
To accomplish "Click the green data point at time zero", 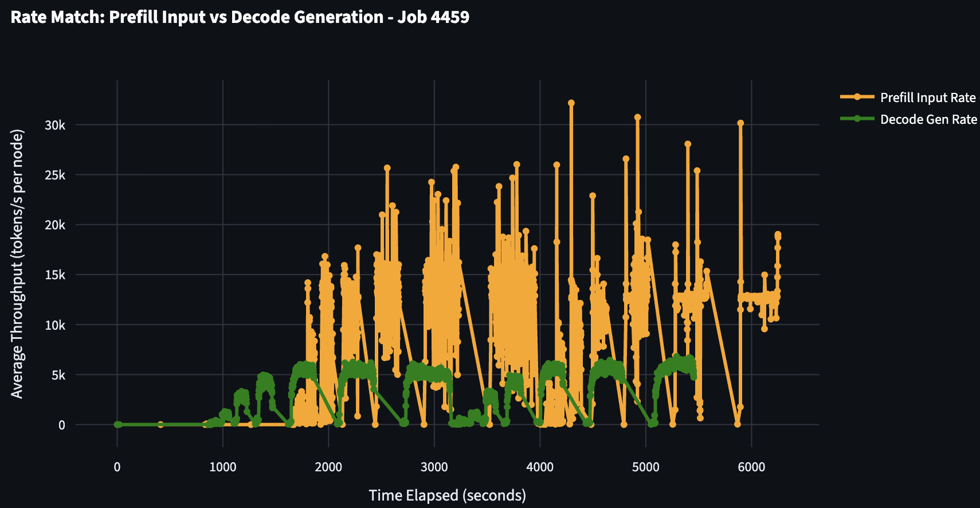I will (x=117, y=424).
